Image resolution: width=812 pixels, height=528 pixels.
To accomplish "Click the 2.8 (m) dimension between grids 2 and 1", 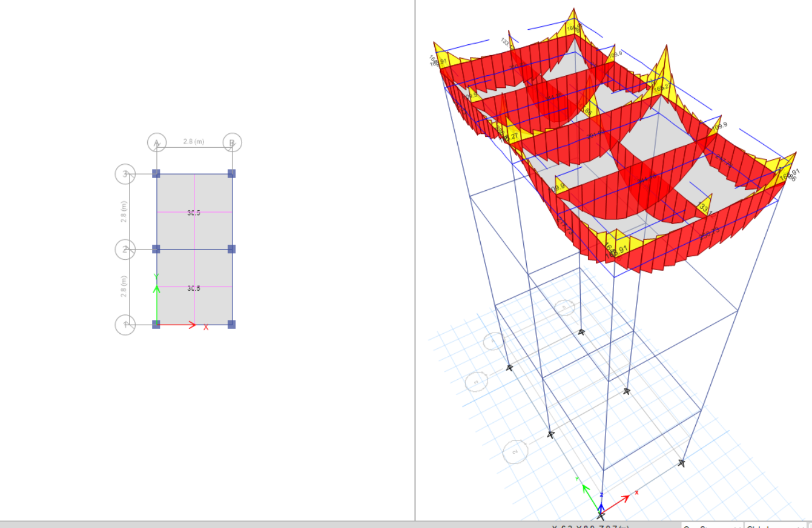I will pos(124,287).
